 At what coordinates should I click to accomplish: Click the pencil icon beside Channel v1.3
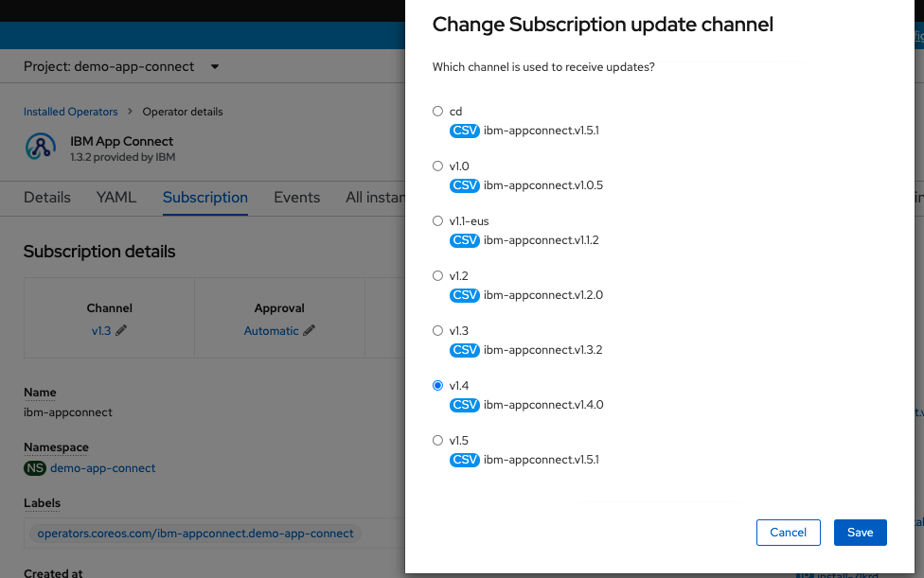(121, 331)
